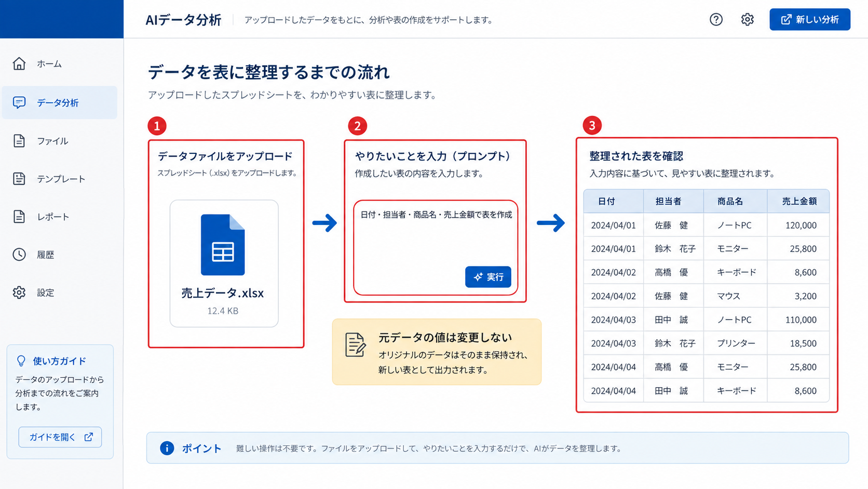868x489 pixels.
Task: Open the 履歴 menu item
Action: pyautogui.click(x=60, y=255)
